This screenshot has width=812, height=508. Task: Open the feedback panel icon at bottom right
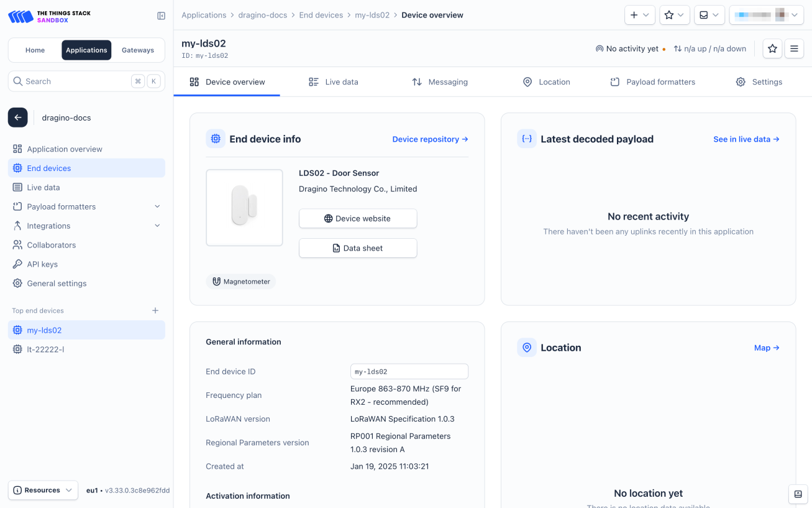click(798, 494)
